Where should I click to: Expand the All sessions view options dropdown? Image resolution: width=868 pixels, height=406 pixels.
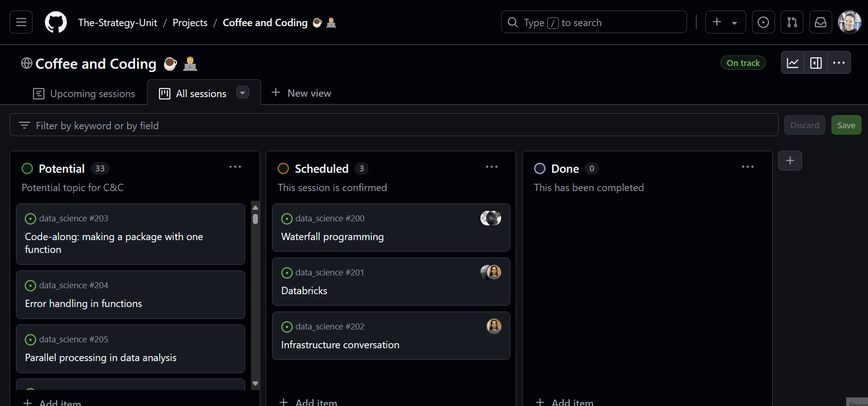pos(242,93)
